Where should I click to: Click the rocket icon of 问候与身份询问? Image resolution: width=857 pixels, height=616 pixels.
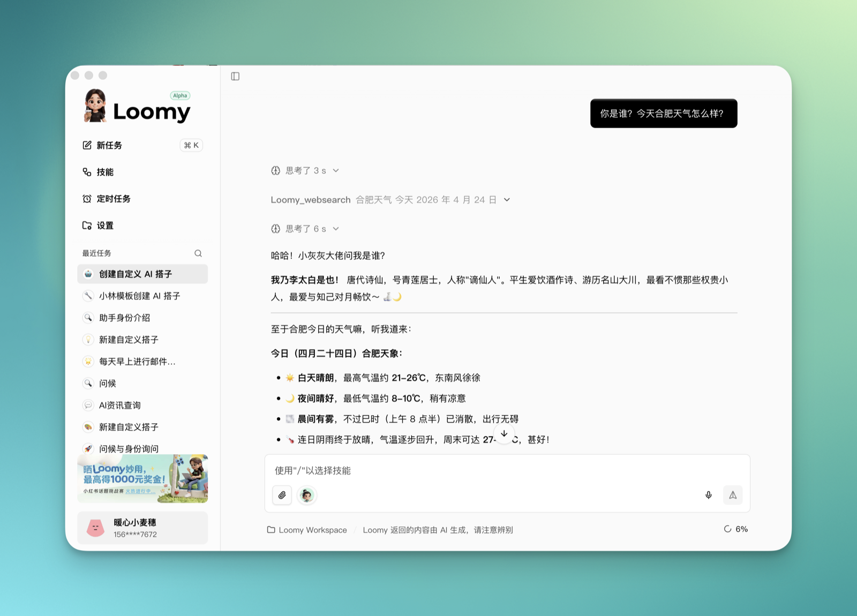click(88, 449)
